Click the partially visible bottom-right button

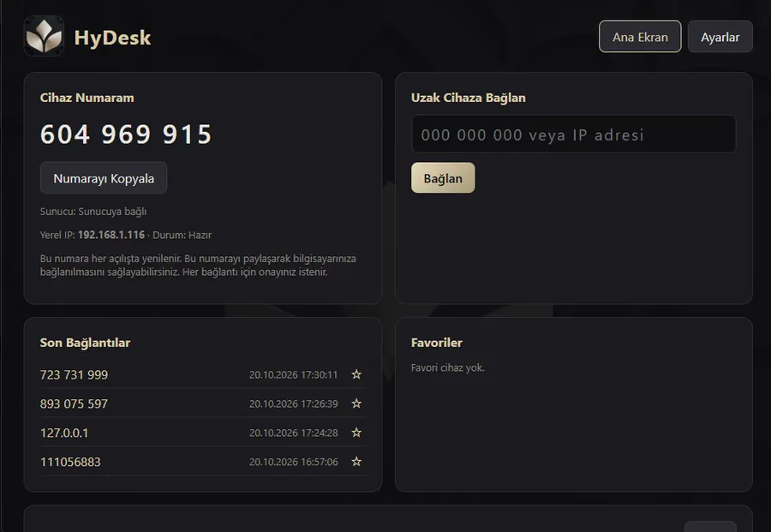[710, 527]
